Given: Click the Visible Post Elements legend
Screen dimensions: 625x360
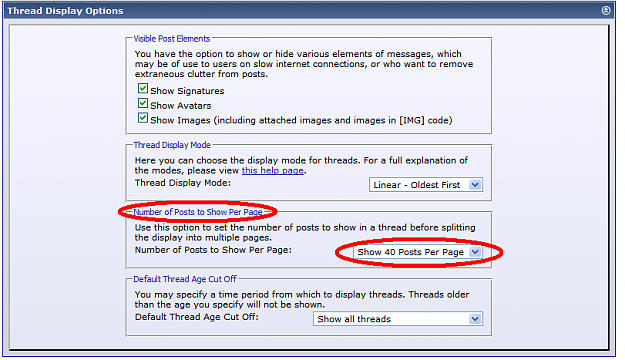Looking at the screenshot, I should (x=172, y=39).
